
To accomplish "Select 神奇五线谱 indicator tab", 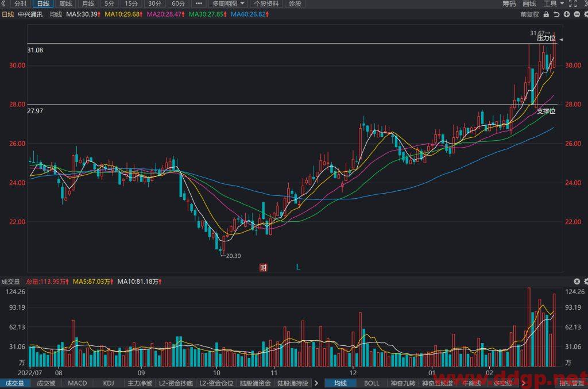I will 437,383.
